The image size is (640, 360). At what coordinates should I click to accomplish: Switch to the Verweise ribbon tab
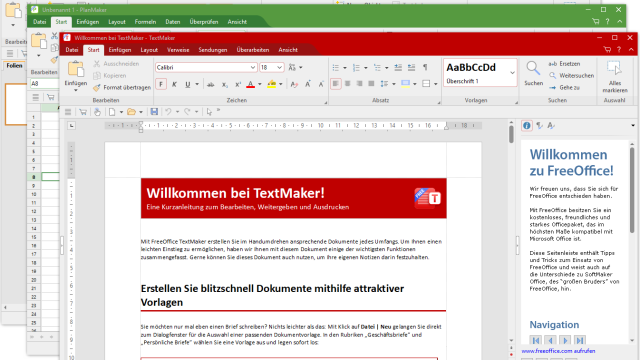[178, 50]
